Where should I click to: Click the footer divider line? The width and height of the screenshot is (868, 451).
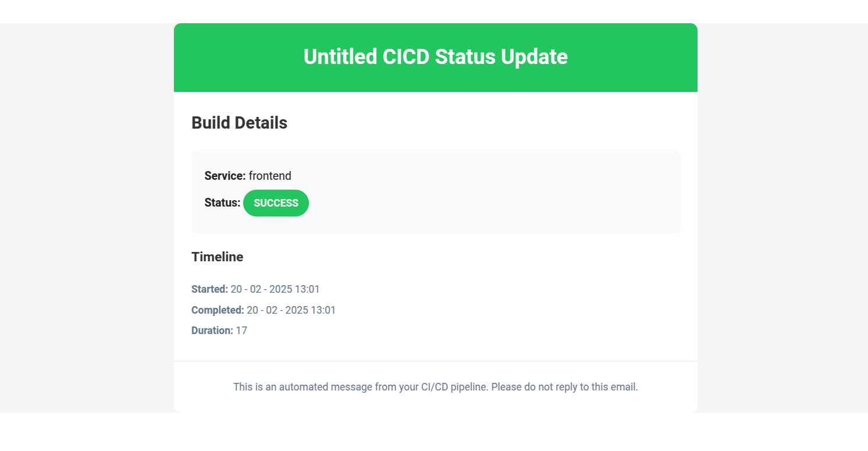coord(435,361)
